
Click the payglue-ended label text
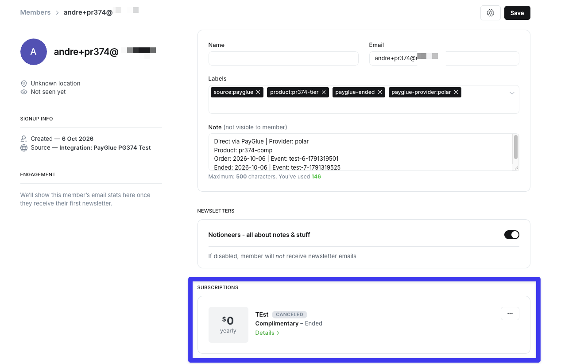(x=355, y=92)
